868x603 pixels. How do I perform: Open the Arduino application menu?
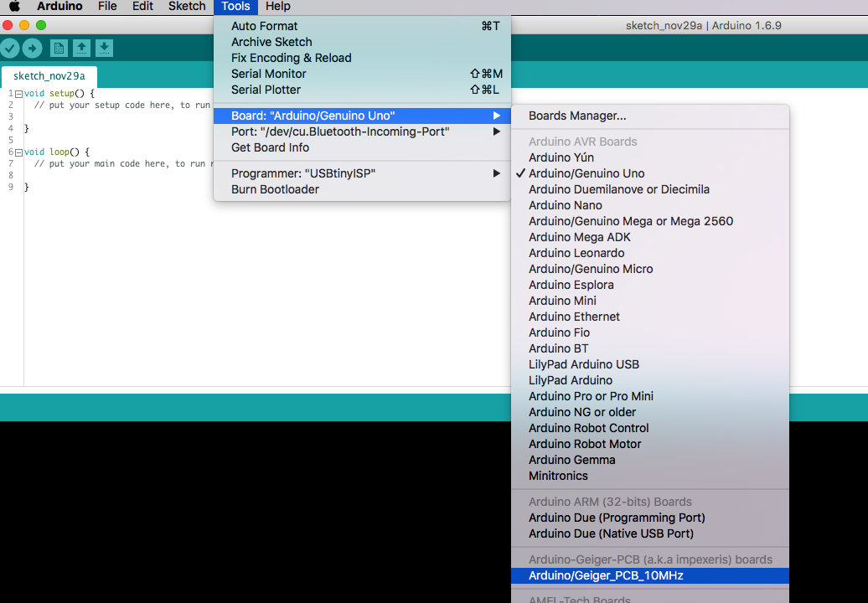coord(59,6)
